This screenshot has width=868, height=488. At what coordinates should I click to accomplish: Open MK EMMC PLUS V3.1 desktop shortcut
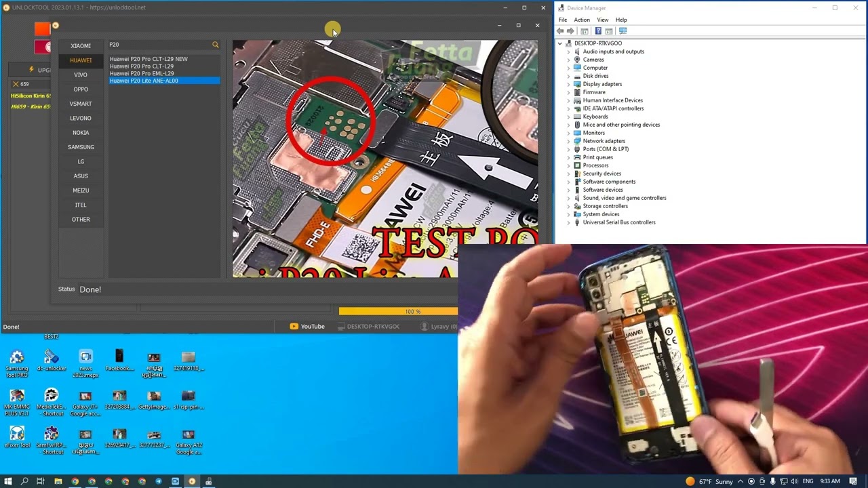click(x=17, y=403)
